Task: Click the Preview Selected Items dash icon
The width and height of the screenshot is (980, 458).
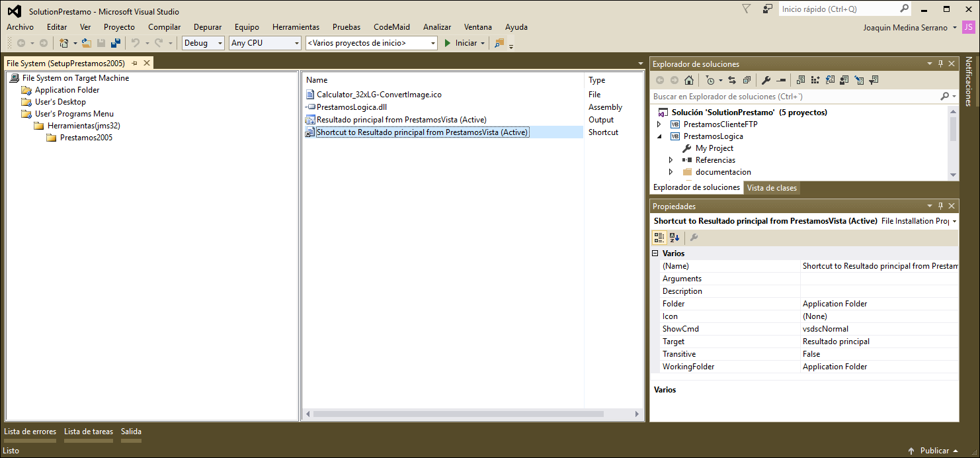Action: pos(781,81)
